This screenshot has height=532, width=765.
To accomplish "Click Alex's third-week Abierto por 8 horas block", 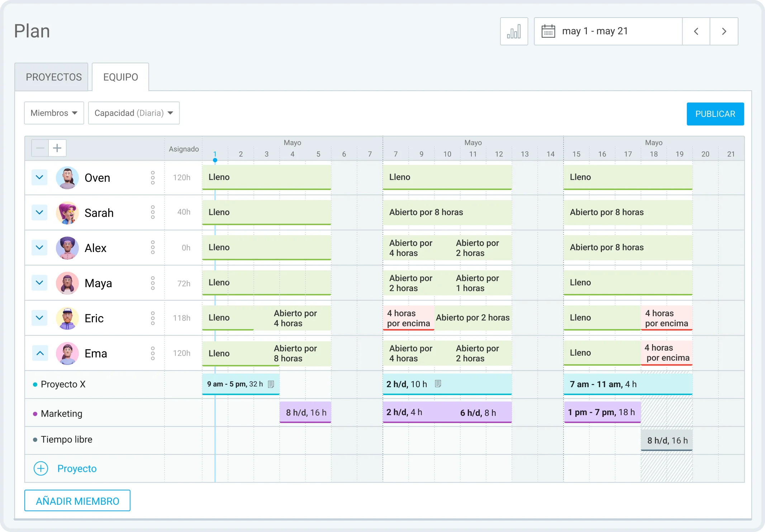I will [628, 247].
